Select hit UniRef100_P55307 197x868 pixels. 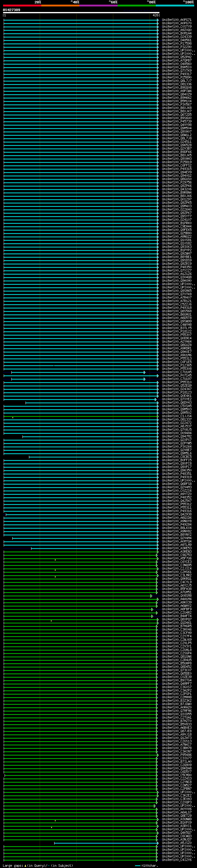177,335
